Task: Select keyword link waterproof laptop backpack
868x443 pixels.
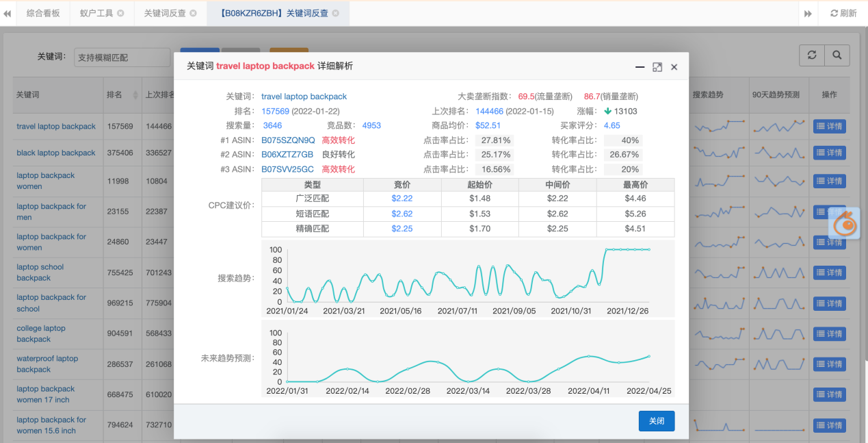Action: [47, 364]
